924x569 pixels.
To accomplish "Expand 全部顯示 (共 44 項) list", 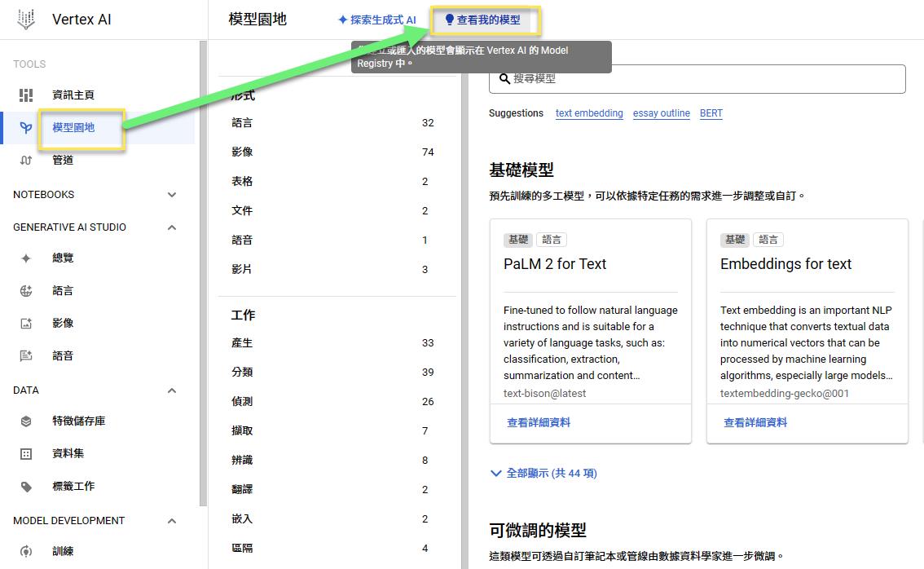I will click(x=543, y=473).
